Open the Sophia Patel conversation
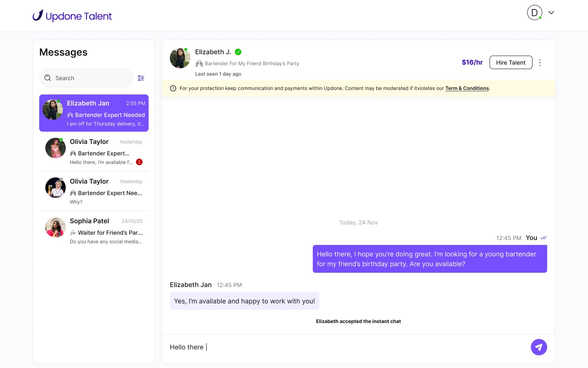The width and height of the screenshot is (588, 368). [94, 231]
